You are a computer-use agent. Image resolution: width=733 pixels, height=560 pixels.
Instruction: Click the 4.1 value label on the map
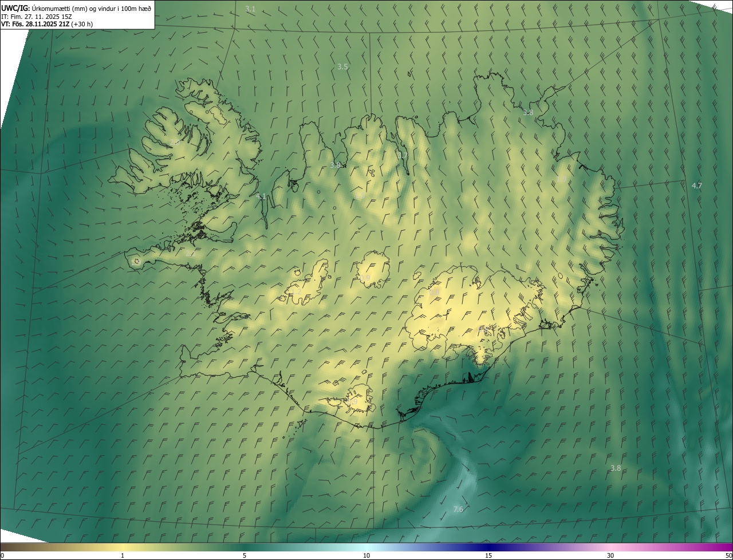point(261,197)
